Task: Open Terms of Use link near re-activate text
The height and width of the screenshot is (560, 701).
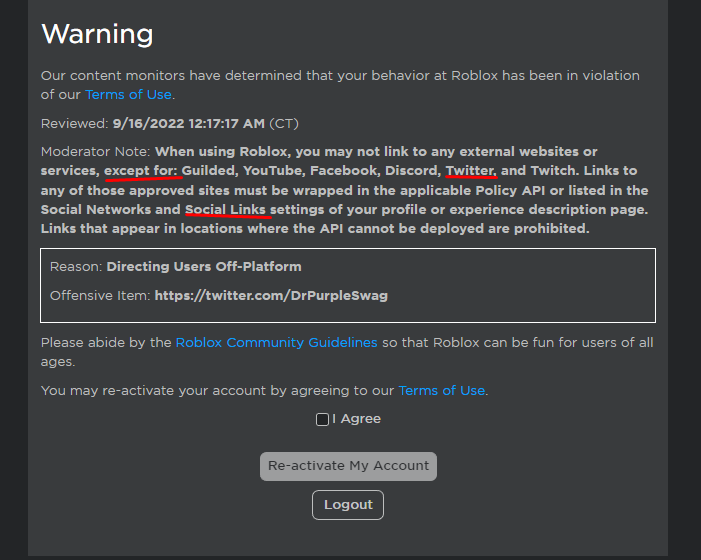Action: click(442, 391)
